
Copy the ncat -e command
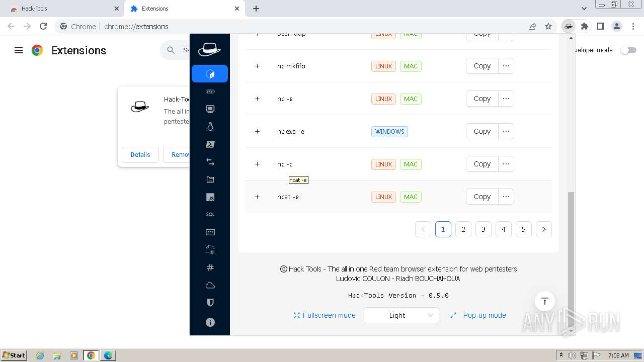click(x=482, y=197)
